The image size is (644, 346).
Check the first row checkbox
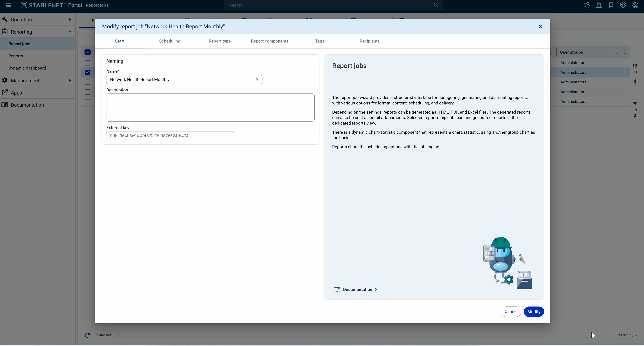(87, 63)
